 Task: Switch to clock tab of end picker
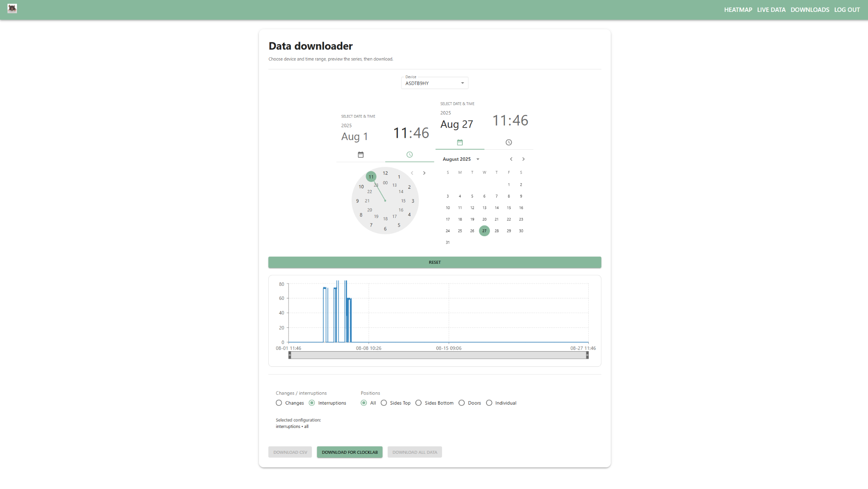509,143
